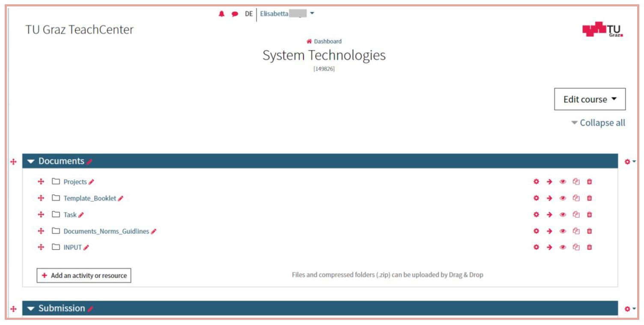Click the move handle for Documents_Norms_Guidlines
The height and width of the screenshot is (325, 644).
41,231
